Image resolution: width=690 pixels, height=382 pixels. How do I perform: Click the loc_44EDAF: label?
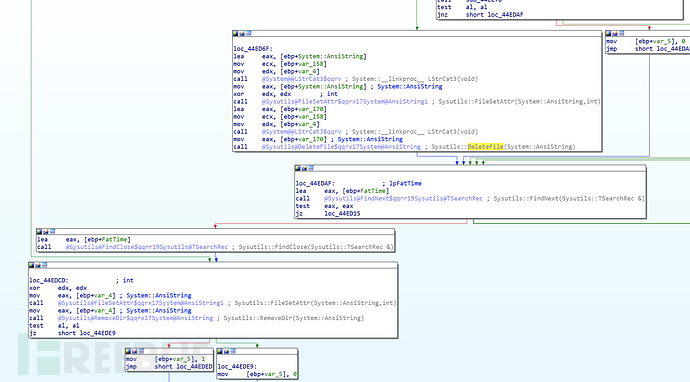(315, 184)
